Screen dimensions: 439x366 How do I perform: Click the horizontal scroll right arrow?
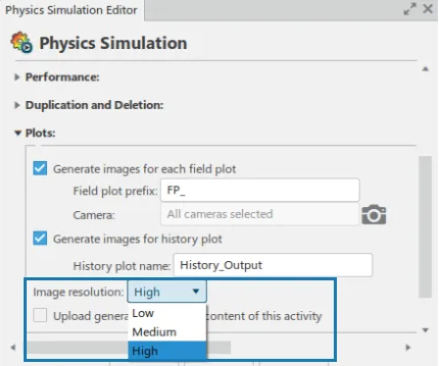click(x=408, y=347)
